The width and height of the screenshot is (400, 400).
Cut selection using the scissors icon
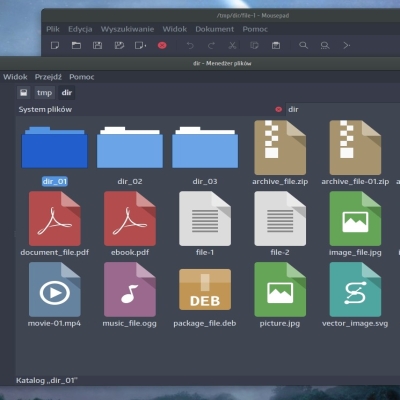(x=232, y=45)
